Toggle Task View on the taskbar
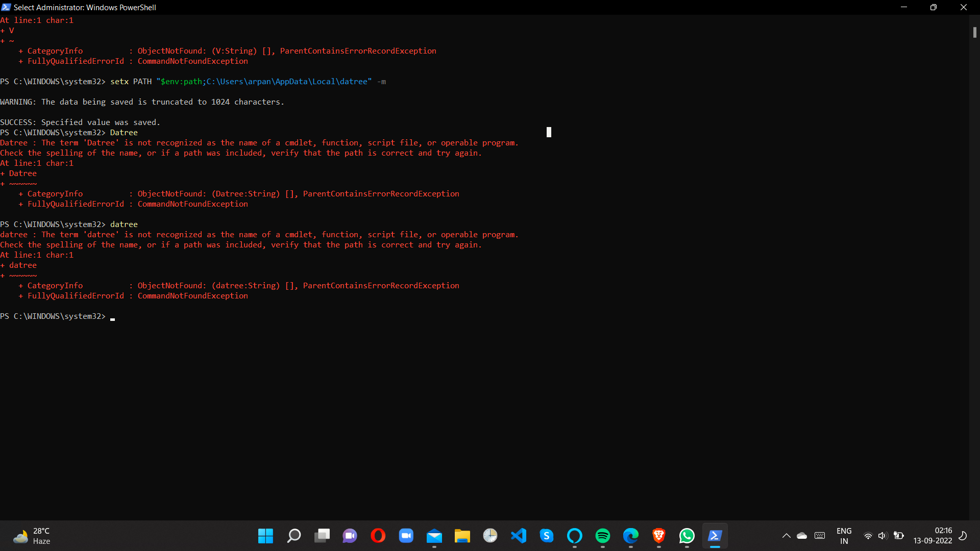The height and width of the screenshot is (551, 980). (x=322, y=536)
